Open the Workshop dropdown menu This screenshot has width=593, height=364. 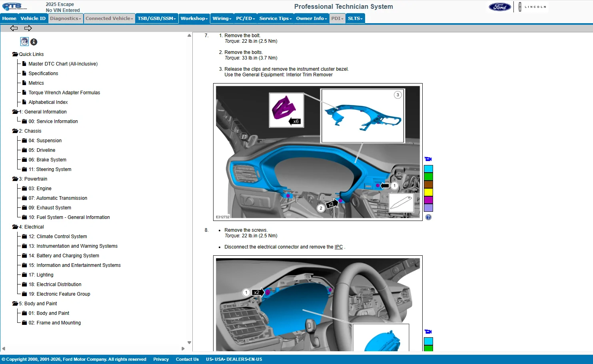tap(194, 18)
